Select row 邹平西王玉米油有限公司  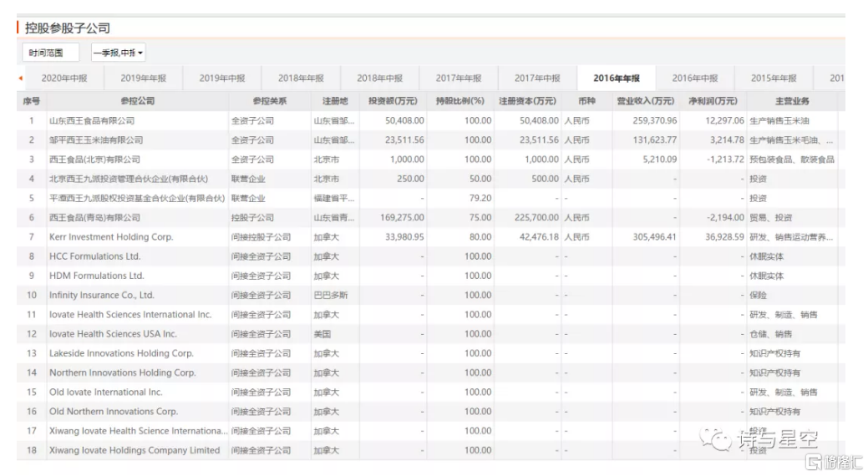(431, 140)
